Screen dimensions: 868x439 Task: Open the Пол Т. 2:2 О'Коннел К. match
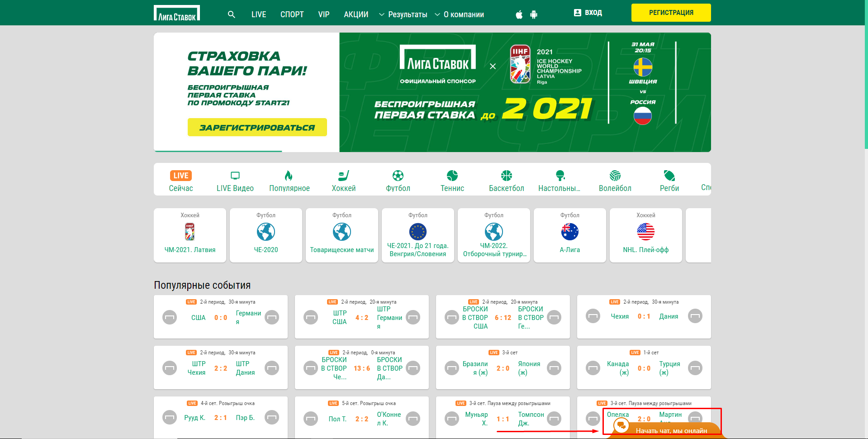click(x=362, y=418)
